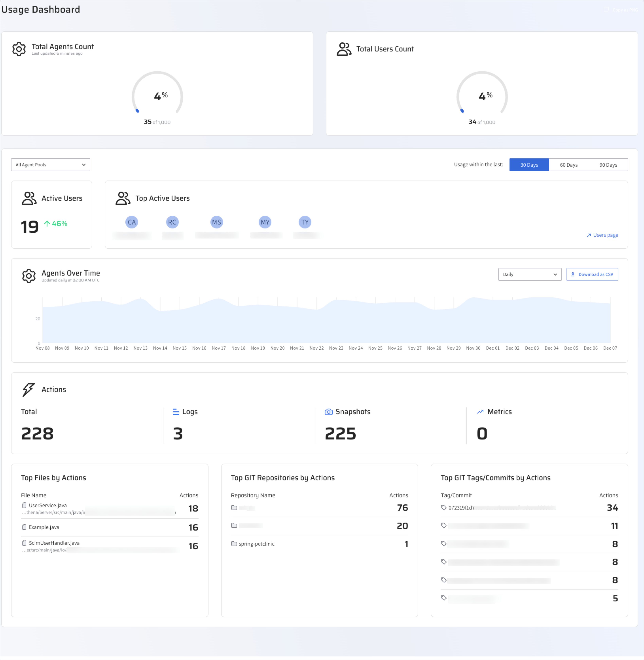The image size is (644, 660).
Task: Open the All Agent Pools dropdown
Action: (50, 165)
